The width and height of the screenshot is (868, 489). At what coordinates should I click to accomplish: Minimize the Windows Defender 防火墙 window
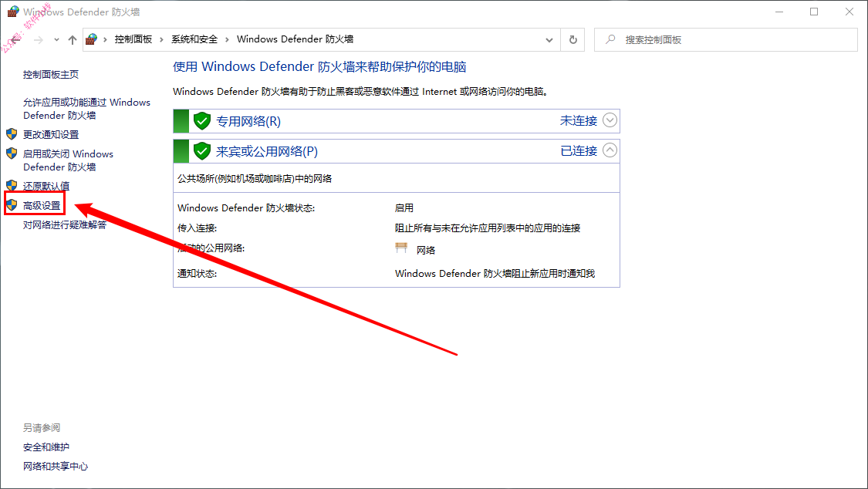click(779, 12)
